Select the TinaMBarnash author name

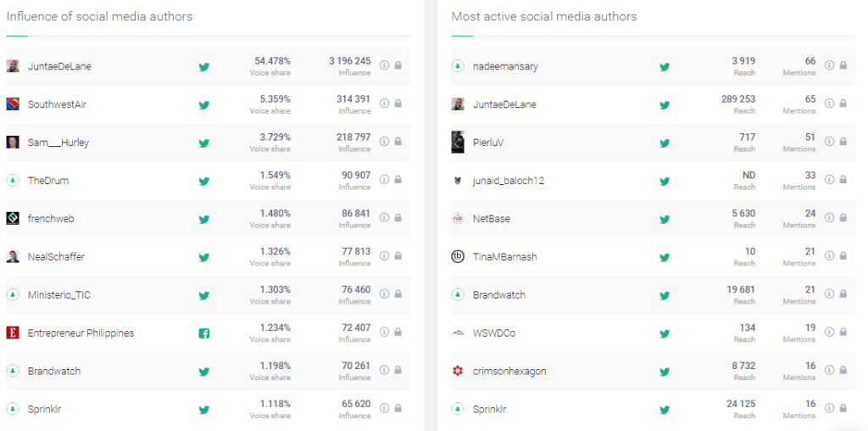click(x=504, y=257)
